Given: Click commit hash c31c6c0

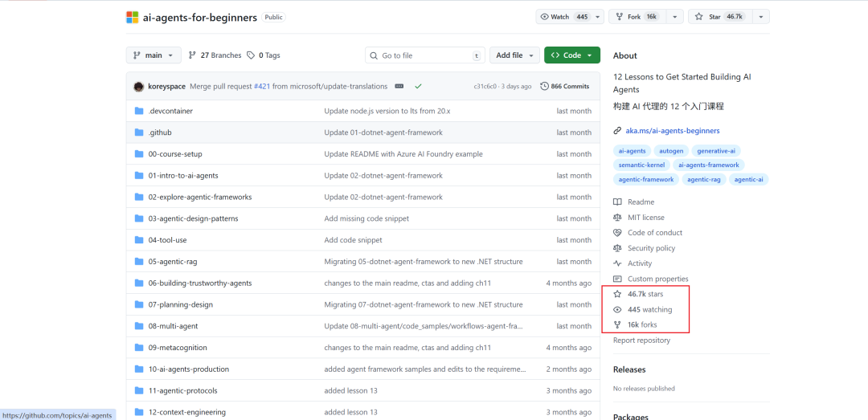Looking at the screenshot, I should (x=485, y=86).
